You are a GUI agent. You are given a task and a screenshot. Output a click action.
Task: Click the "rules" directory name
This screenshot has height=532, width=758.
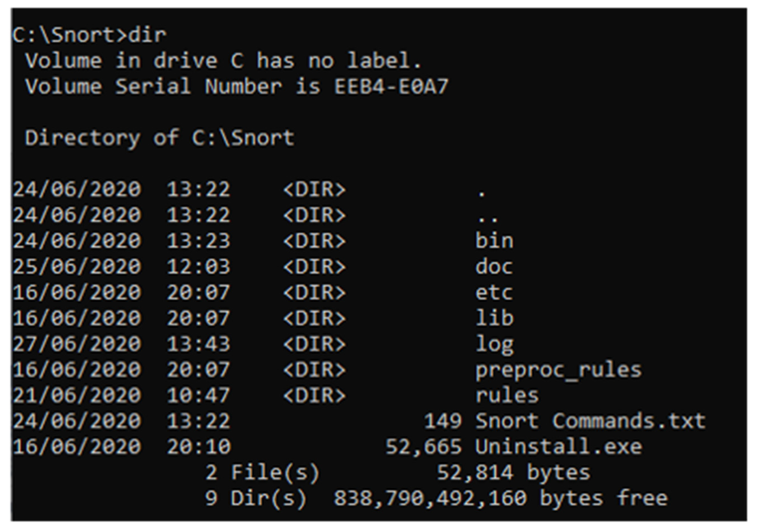pos(507,395)
